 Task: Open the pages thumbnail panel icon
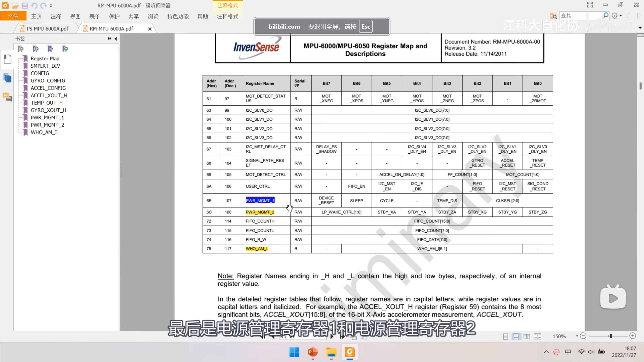coord(7,78)
